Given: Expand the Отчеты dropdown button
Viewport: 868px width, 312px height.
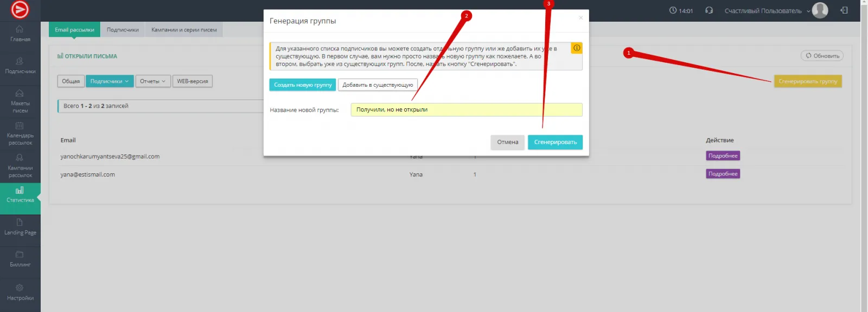Looking at the screenshot, I should pos(152,81).
